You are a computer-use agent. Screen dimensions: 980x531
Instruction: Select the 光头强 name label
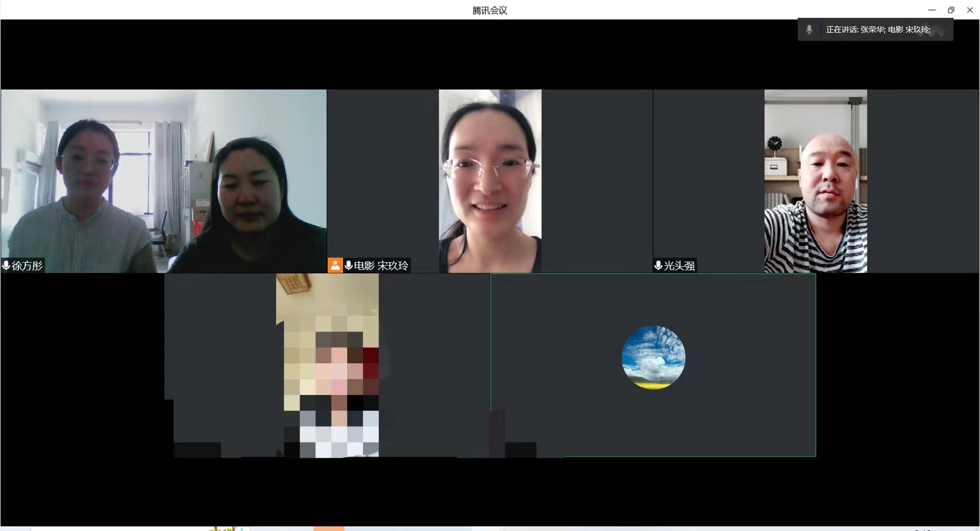coord(679,266)
